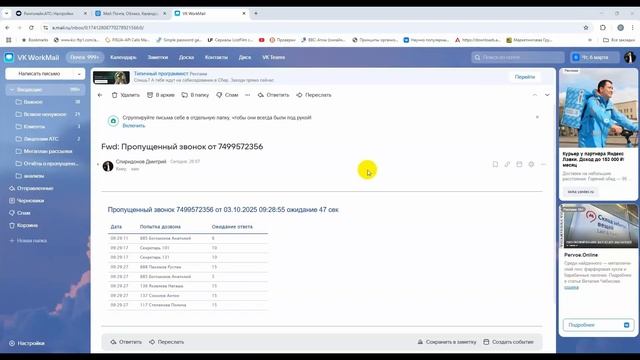
Task: Open the message header more ellipsis
Action: coord(543,164)
